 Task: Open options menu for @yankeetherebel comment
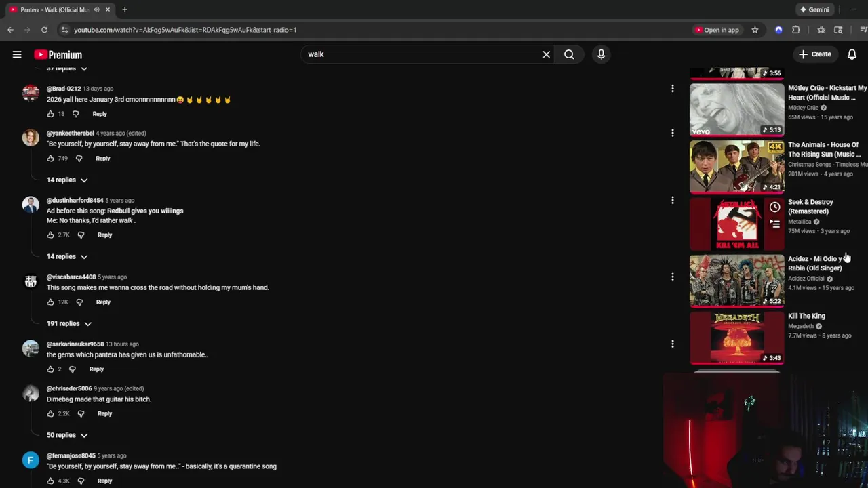(x=672, y=133)
